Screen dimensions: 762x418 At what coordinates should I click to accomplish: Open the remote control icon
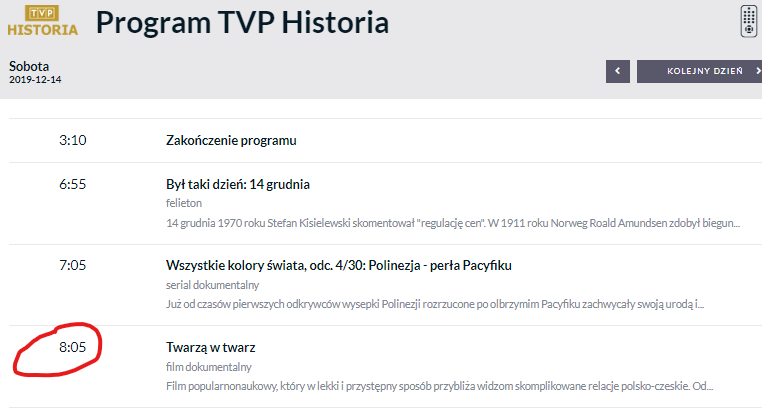[x=749, y=20]
